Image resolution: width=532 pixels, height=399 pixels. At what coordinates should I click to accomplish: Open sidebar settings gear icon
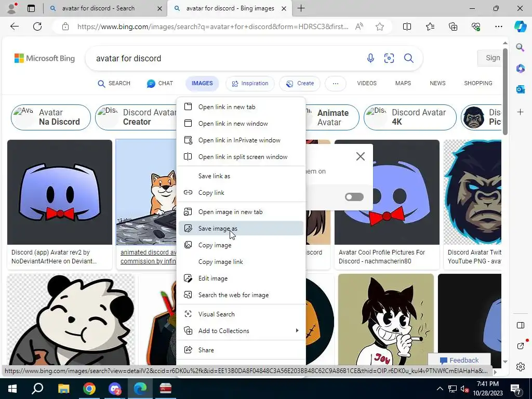tap(520, 367)
